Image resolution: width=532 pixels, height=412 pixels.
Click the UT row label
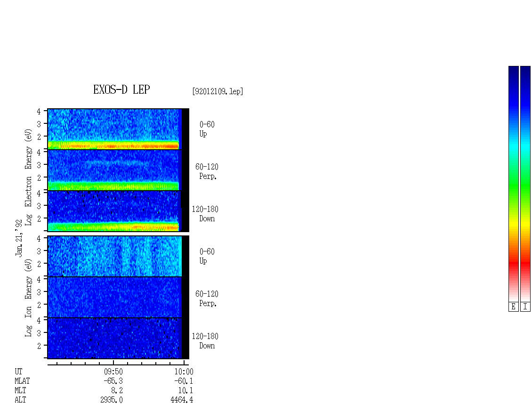tap(18, 372)
